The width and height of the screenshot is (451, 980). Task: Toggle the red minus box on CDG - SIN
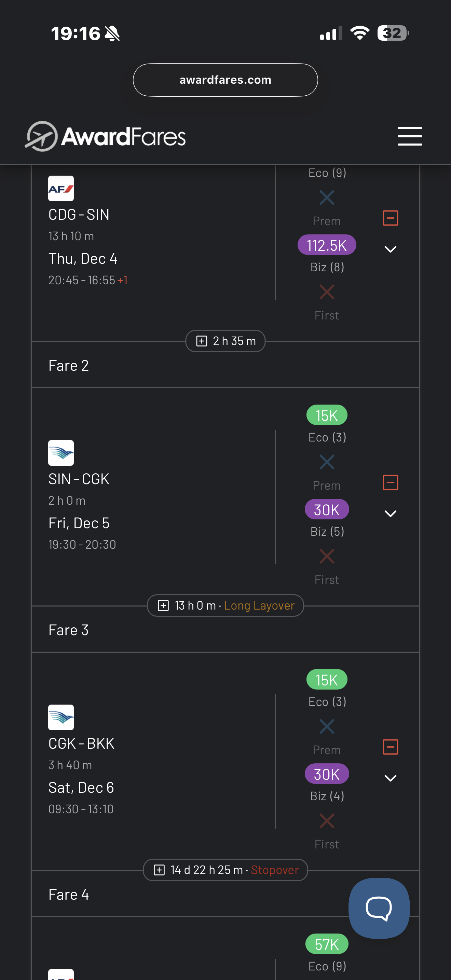pyautogui.click(x=390, y=218)
